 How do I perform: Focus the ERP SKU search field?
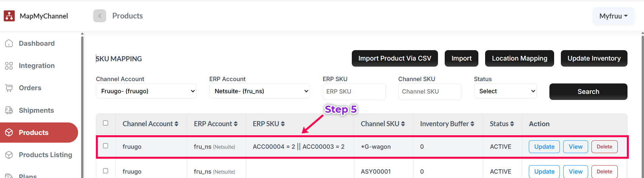coord(354,92)
